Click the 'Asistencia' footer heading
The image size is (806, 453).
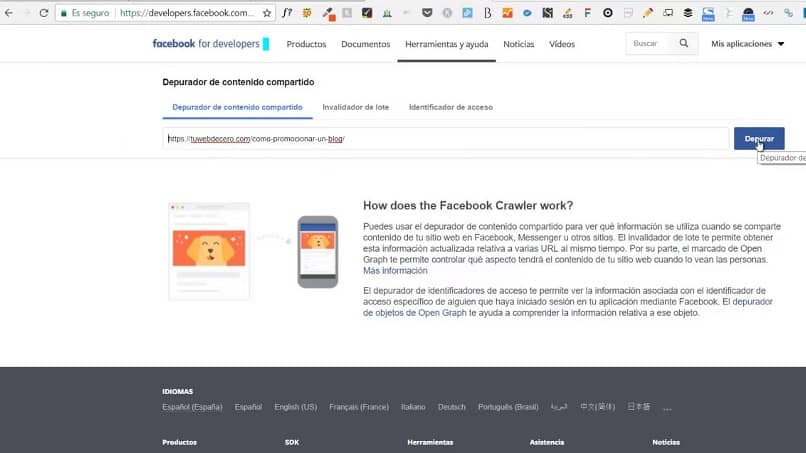point(547,442)
